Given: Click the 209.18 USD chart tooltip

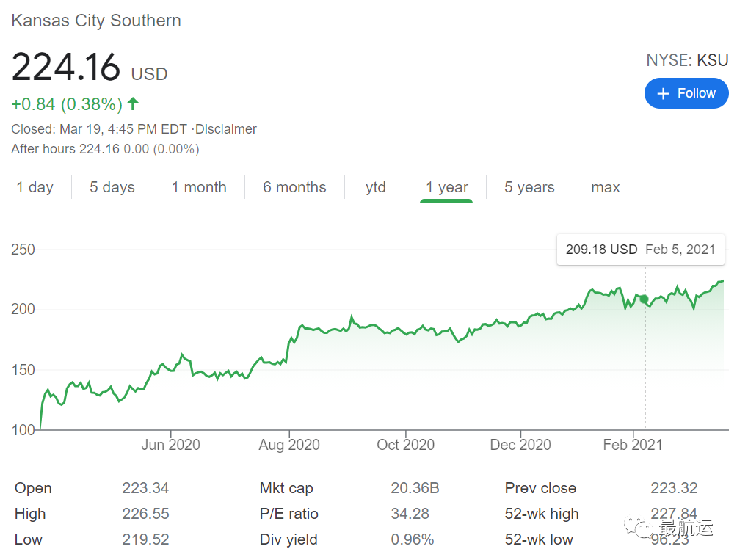Looking at the screenshot, I should coord(640,250).
